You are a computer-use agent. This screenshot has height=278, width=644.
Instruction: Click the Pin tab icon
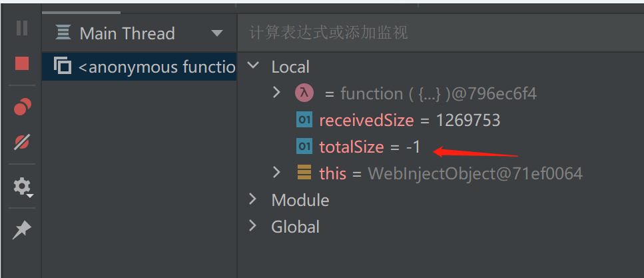[22, 230]
